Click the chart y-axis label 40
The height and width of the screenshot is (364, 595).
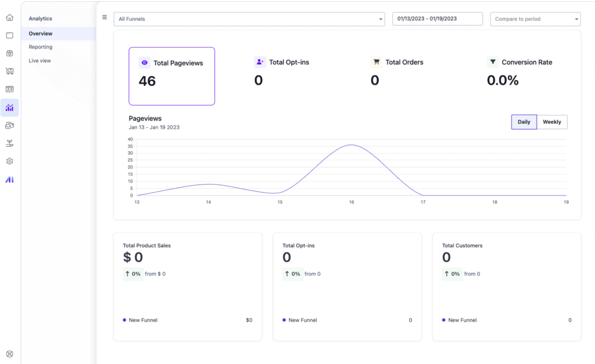(x=130, y=139)
